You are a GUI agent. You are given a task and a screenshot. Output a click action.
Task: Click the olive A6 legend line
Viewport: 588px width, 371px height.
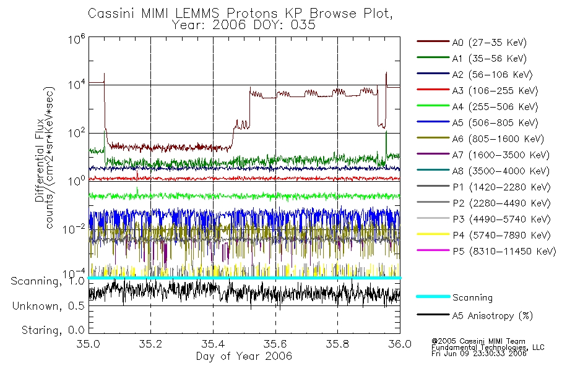click(x=433, y=138)
